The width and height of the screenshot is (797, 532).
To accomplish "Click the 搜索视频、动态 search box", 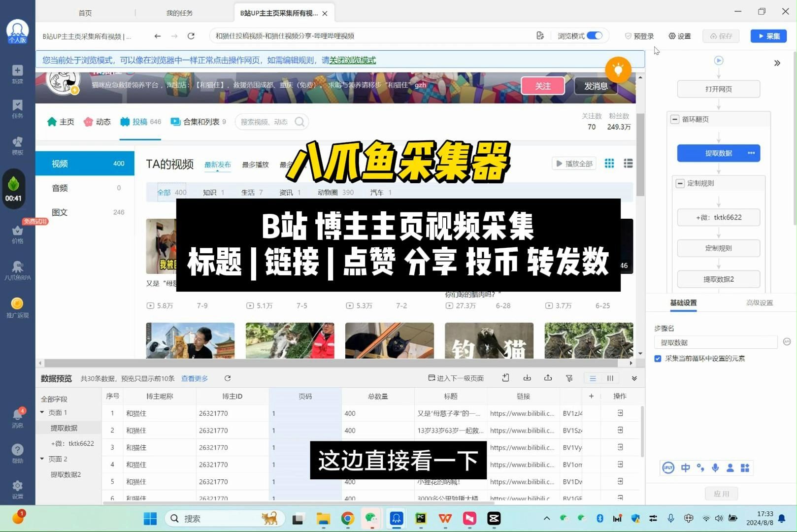I will point(272,122).
